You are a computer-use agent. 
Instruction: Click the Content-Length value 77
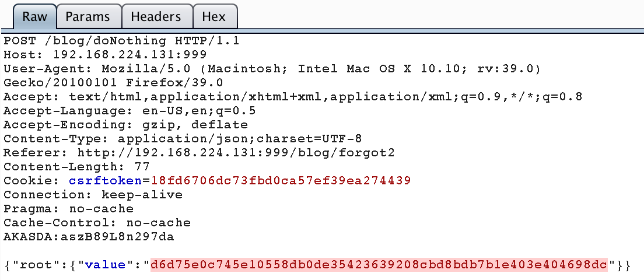[142, 167]
